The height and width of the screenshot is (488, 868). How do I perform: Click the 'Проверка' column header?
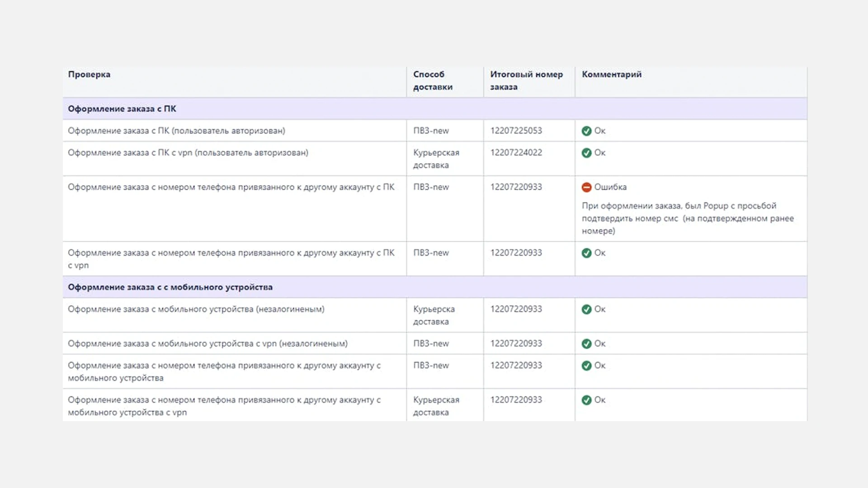[89, 75]
